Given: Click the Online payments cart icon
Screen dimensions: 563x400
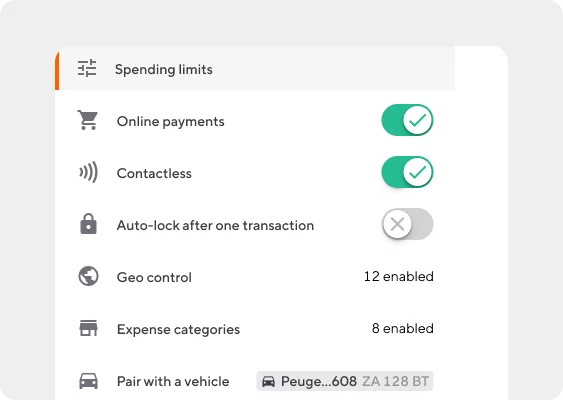Looking at the screenshot, I should point(87,120).
